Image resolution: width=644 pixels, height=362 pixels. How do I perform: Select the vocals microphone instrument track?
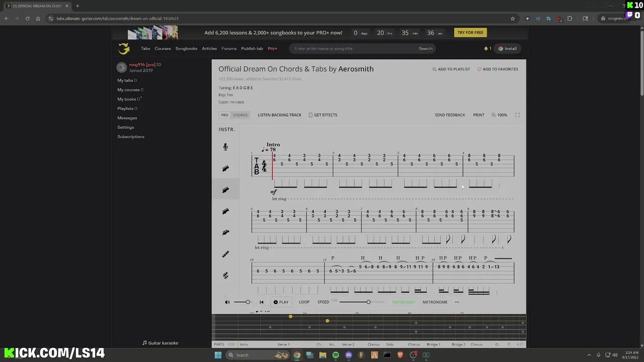click(x=225, y=147)
